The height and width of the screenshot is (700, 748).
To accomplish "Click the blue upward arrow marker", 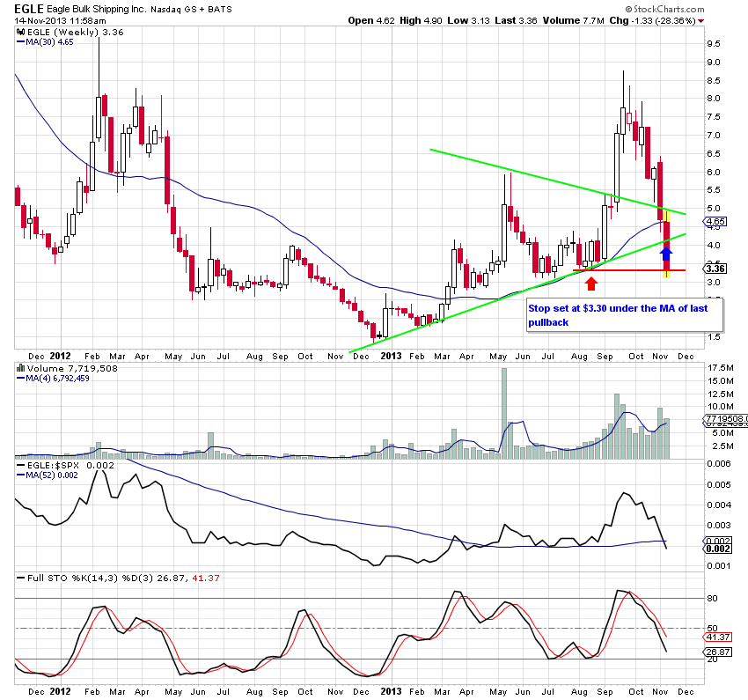I will tap(666, 254).
